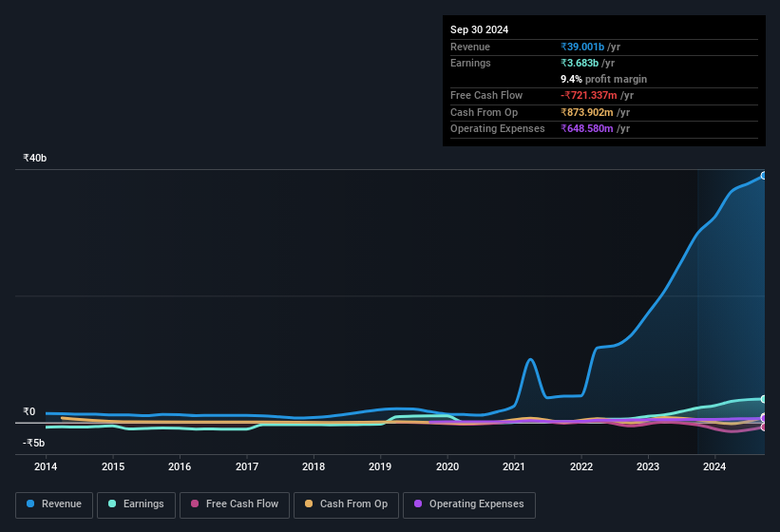This screenshot has width=780, height=532.
Task: Click the 2018 x-axis label
Action: point(314,466)
